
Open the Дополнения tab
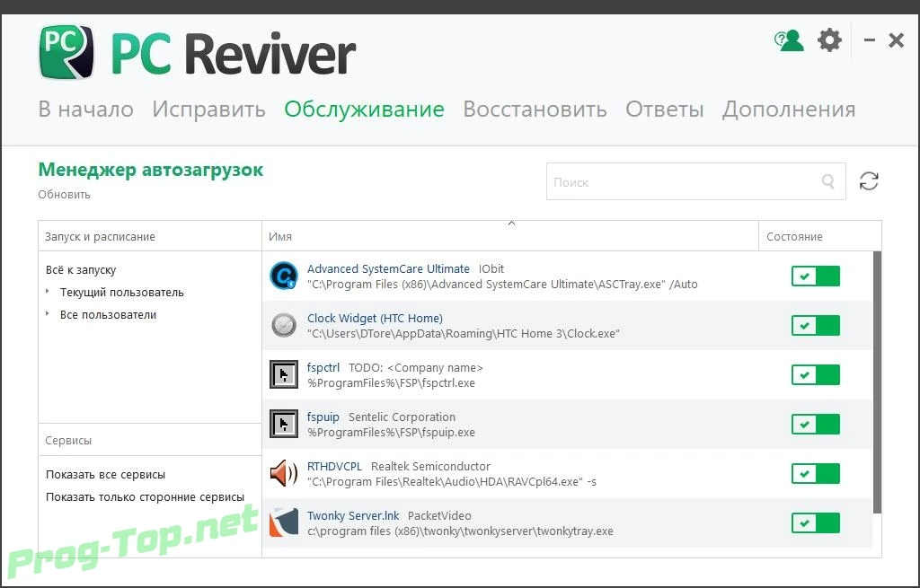point(789,109)
